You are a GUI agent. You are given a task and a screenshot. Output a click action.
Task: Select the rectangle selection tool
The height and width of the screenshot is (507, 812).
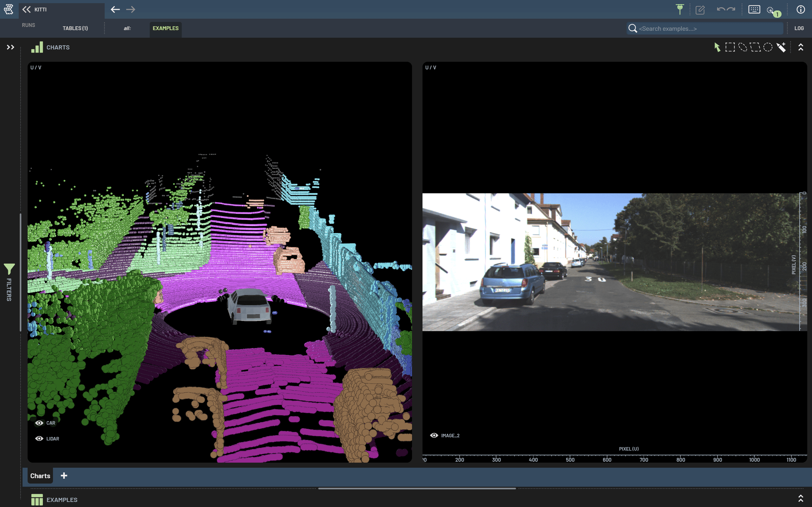click(730, 47)
